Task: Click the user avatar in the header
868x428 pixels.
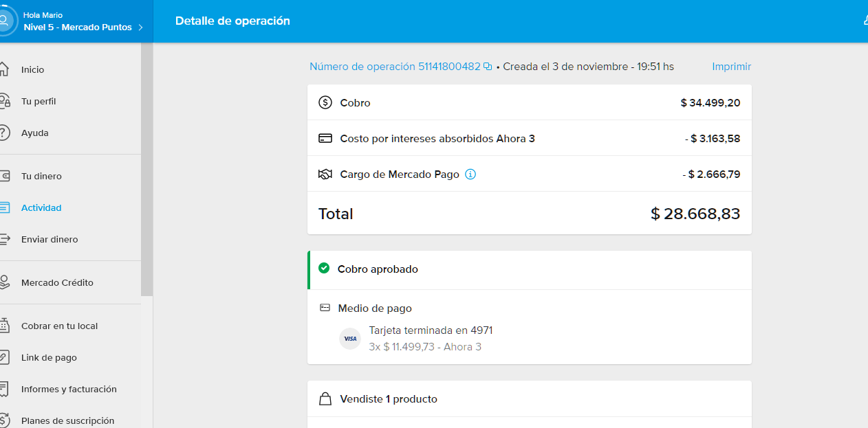Action: (x=4, y=21)
